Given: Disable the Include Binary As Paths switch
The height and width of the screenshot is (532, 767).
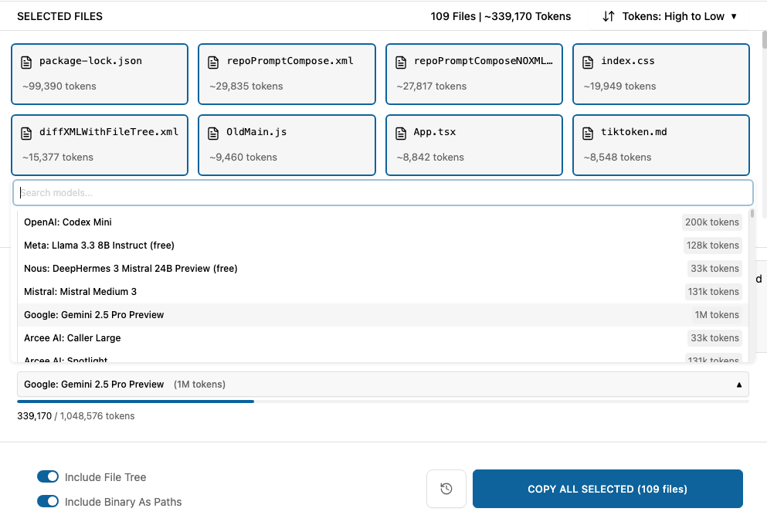Looking at the screenshot, I should [48, 502].
